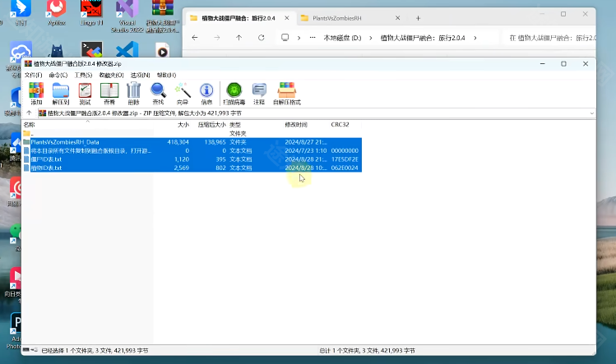Click the 删除 (Delete) trash icon
The image size is (616, 364).
coord(133,94)
